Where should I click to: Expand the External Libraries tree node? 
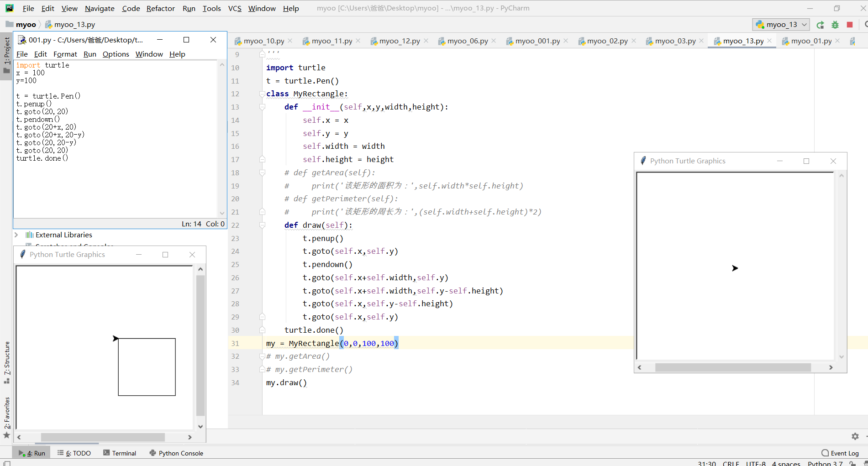[16, 235]
